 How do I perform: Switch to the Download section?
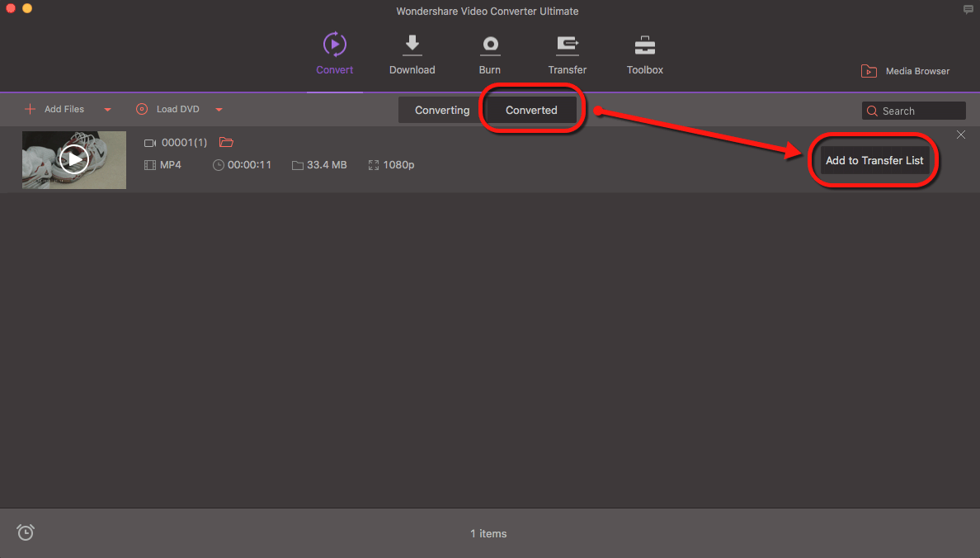[x=412, y=54]
